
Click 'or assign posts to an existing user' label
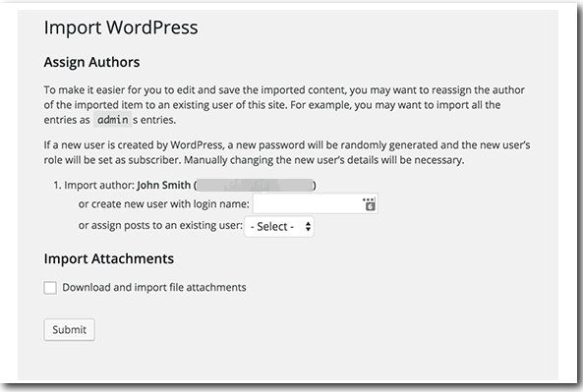point(160,226)
